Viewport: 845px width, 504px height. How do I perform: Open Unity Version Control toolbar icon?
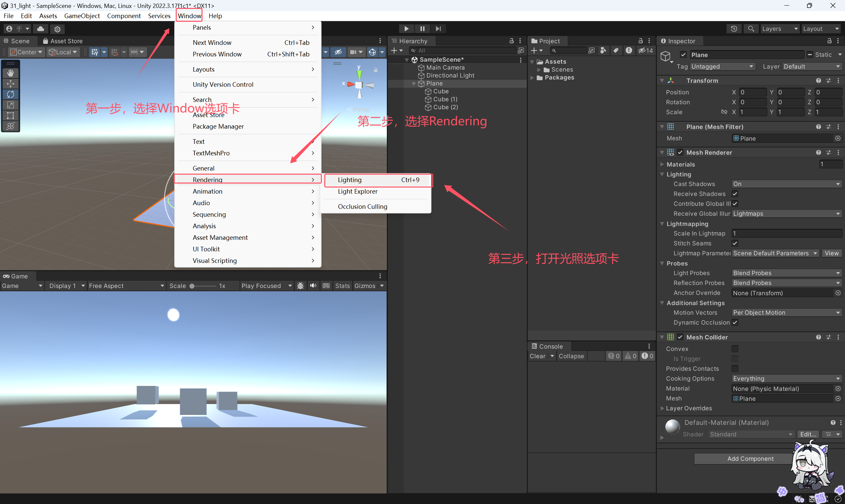(57, 29)
